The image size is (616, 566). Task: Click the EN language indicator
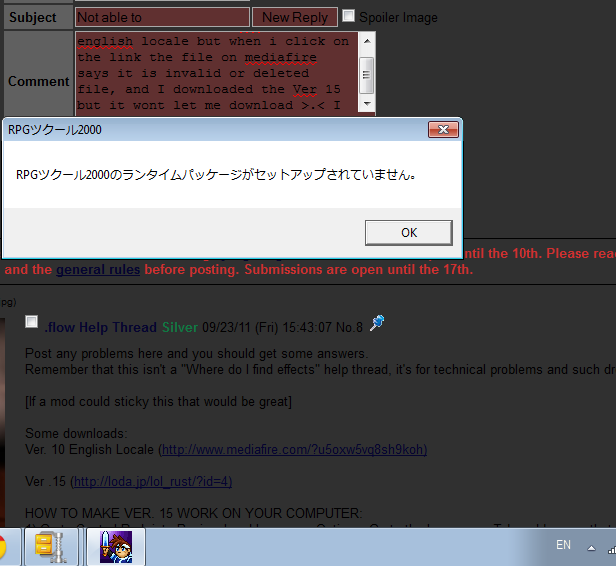(x=563, y=545)
